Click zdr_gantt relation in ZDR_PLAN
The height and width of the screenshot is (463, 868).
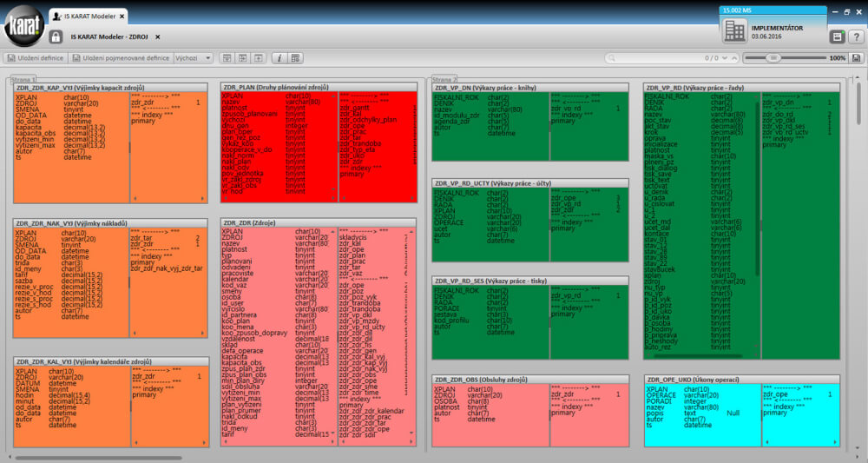[354, 108]
